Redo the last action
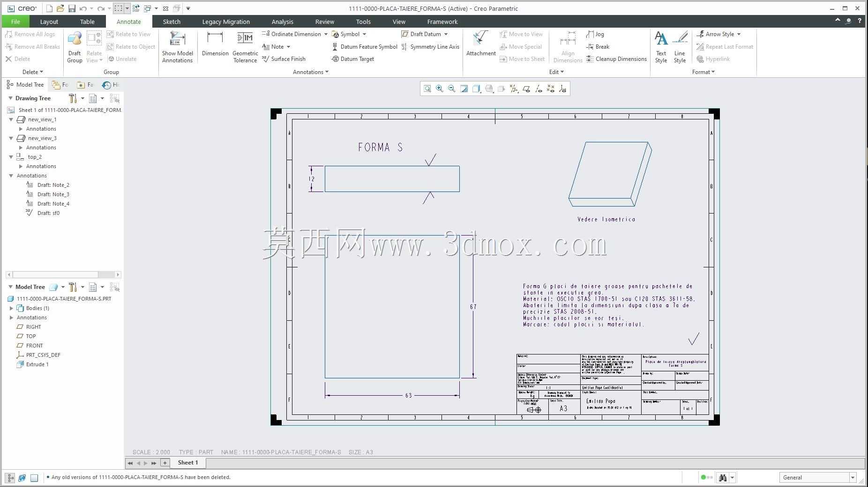This screenshot has width=868, height=487. (x=101, y=8)
